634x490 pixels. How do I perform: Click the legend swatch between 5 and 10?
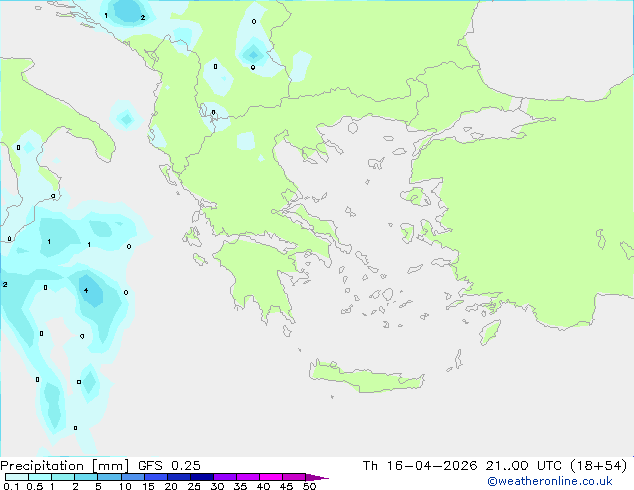click(109, 477)
